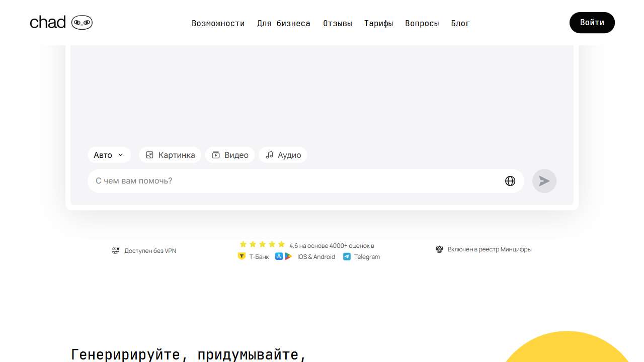Viewport: 644px width, 362px height.
Task: Toggle the Видео generation mode
Action: 230,155
